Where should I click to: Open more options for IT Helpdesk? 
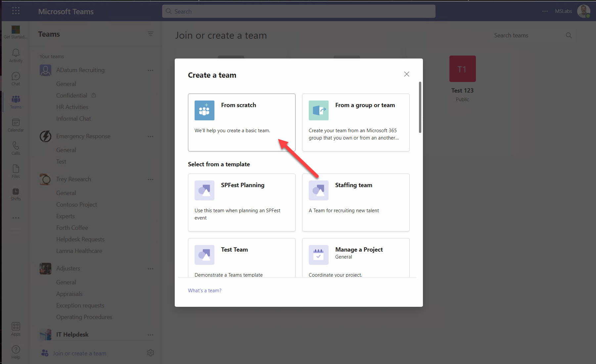coord(151,335)
